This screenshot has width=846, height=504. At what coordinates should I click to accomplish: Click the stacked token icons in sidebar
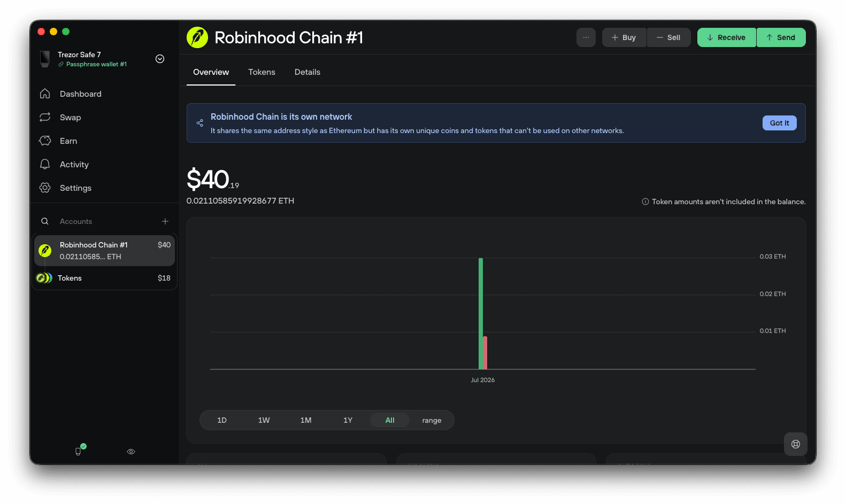click(x=44, y=278)
